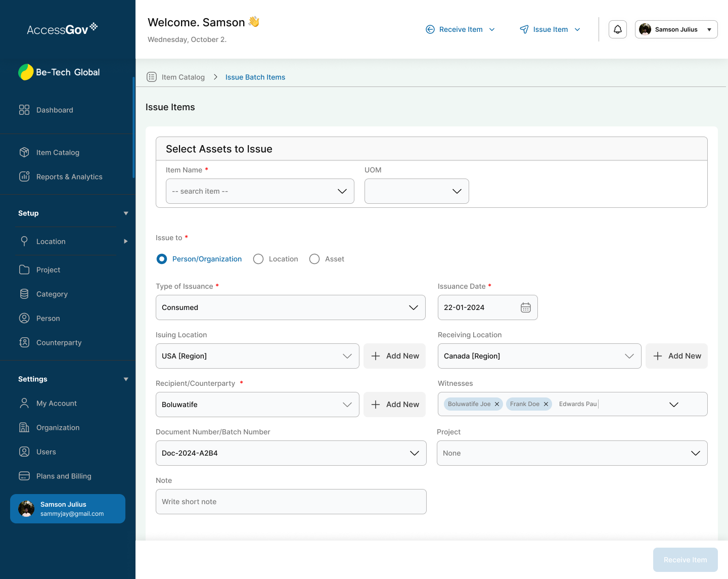728x579 pixels.
Task: Click the Counterparty contact icon
Action: (24, 342)
